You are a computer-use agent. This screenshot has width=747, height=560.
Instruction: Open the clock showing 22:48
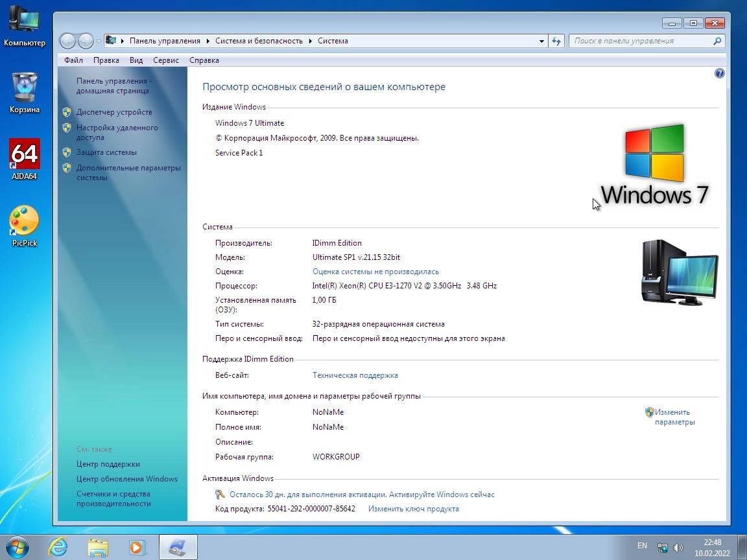(x=712, y=548)
